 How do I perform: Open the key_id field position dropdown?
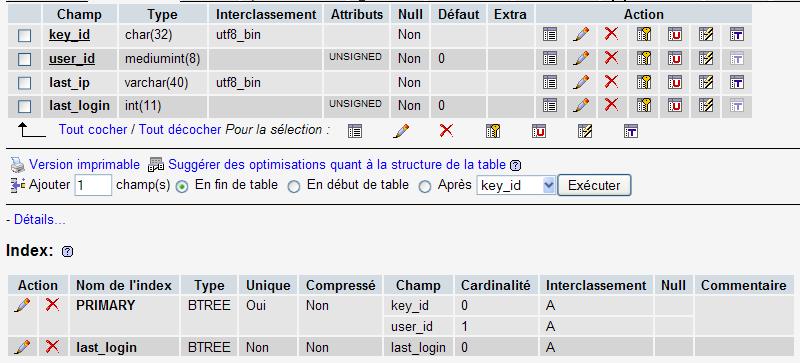[x=515, y=185]
